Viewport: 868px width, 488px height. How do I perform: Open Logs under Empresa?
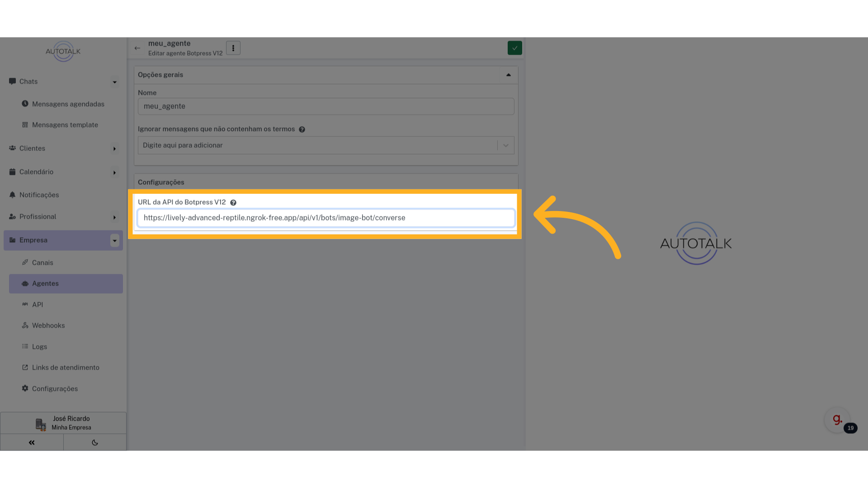click(39, 347)
